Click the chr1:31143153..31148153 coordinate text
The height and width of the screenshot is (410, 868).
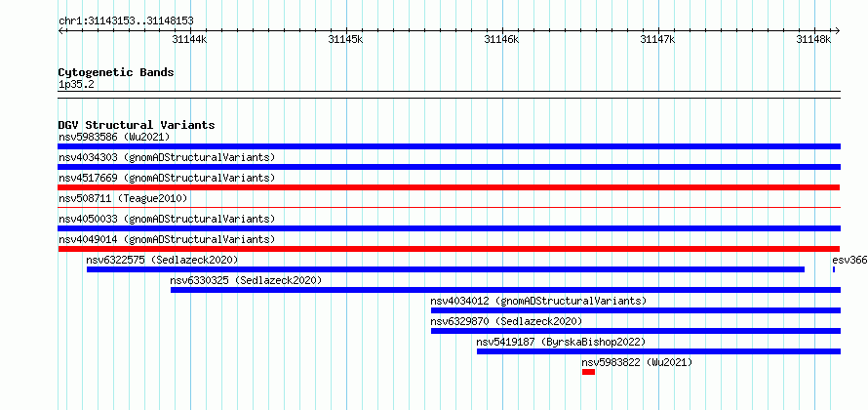(x=126, y=21)
